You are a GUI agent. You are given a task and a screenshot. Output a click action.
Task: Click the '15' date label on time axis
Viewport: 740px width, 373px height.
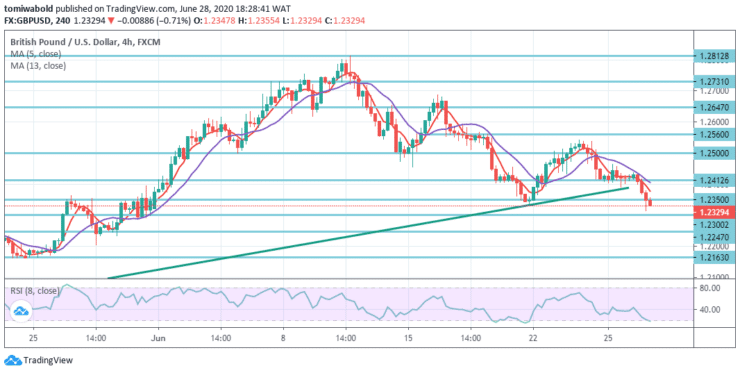(408, 339)
